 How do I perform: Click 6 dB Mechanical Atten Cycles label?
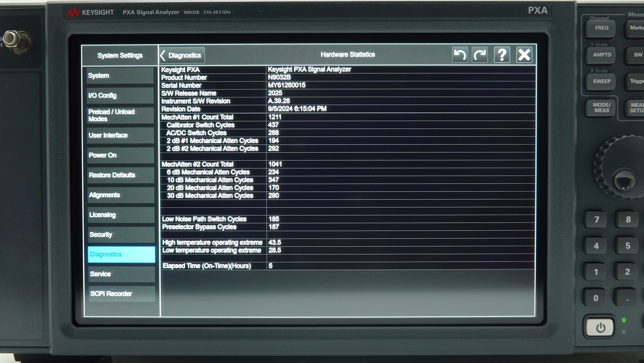point(208,172)
